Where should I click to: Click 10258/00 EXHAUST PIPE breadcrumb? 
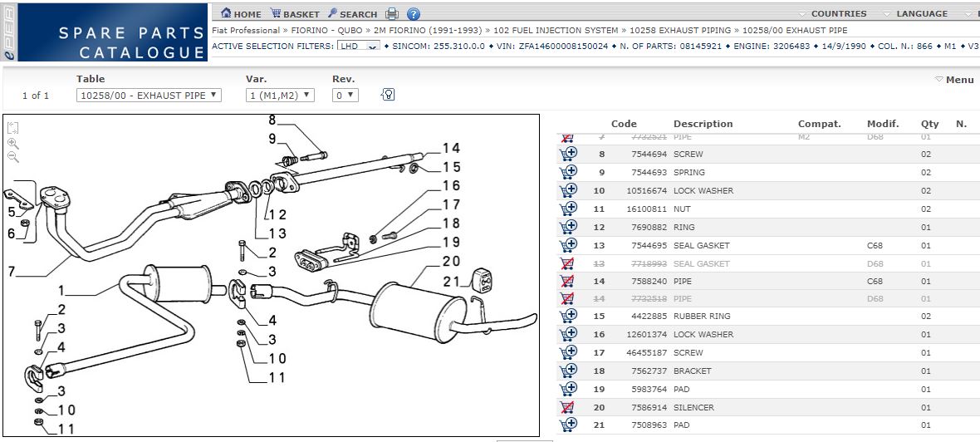795,30
